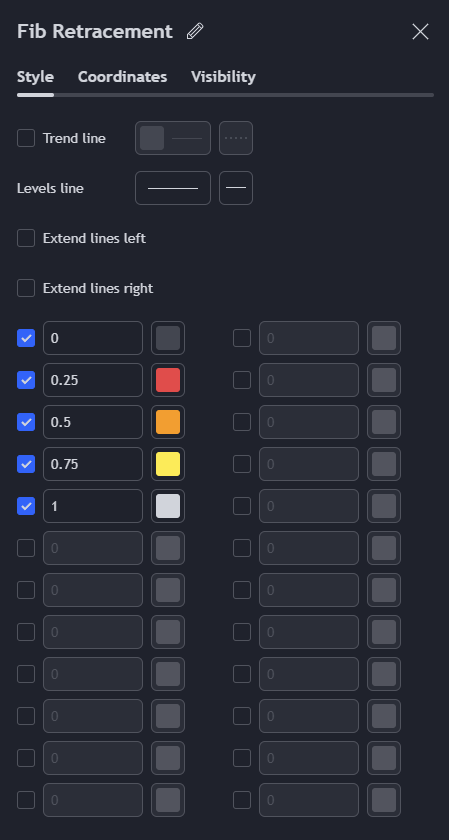This screenshot has width=449, height=840.
Task: Click the red color swatch for level 0.25
Action: (168, 380)
